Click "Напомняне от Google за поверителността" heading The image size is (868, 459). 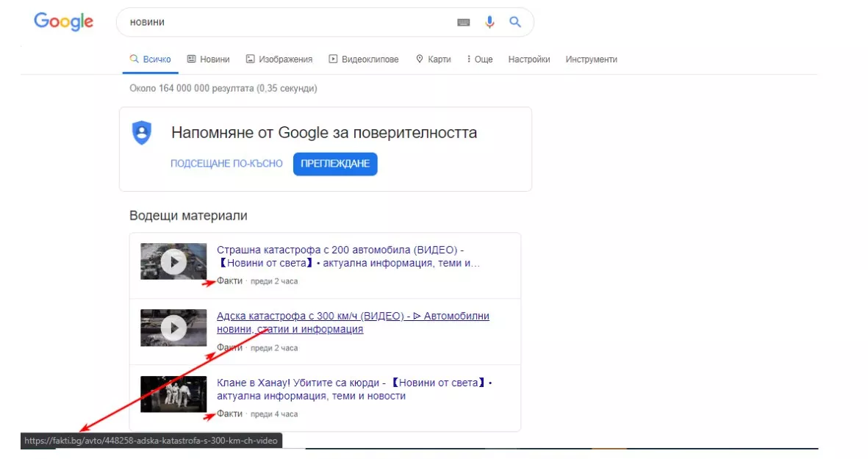coord(324,133)
